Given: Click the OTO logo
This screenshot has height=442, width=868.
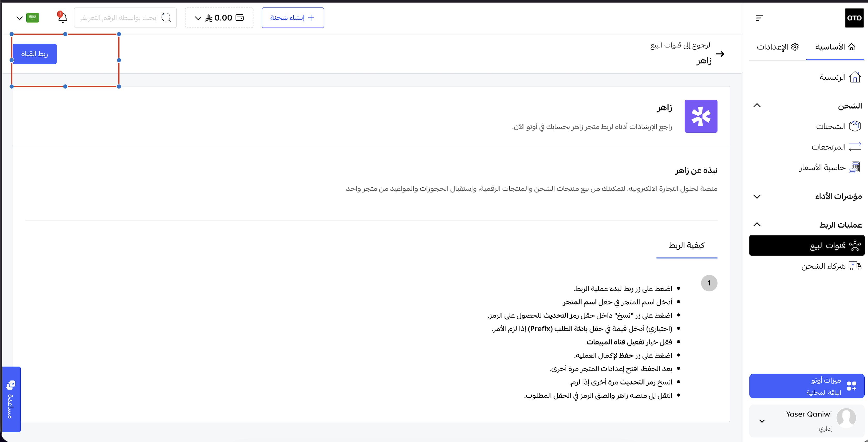Looking at the screenshot, I should [x=854, y=18].
